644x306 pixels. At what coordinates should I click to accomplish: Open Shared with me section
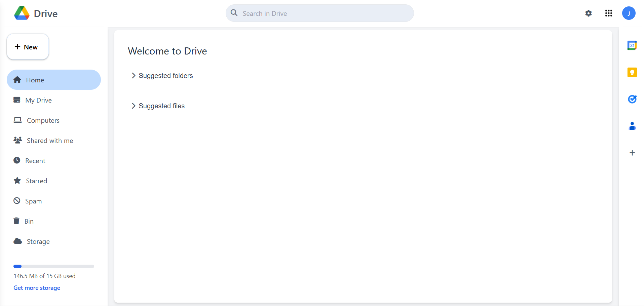coord(50,140)
